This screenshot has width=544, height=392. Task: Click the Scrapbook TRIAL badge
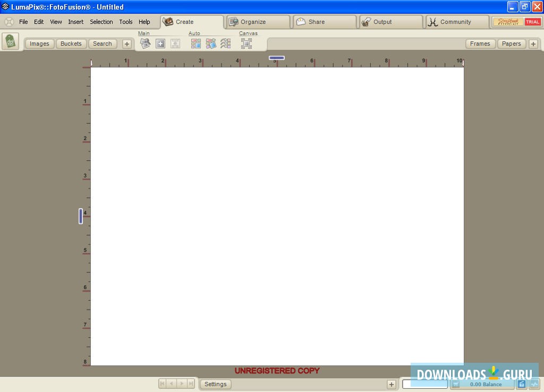pos(517,22)
